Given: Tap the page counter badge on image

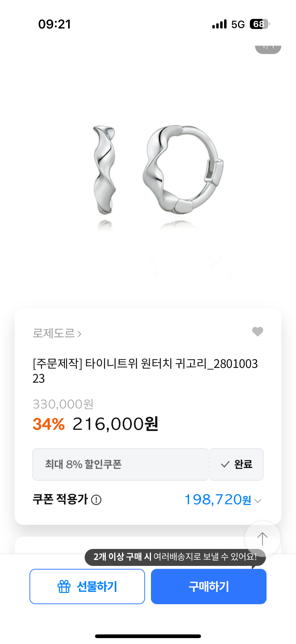Looking at the screenshot, I should [268, 48].
